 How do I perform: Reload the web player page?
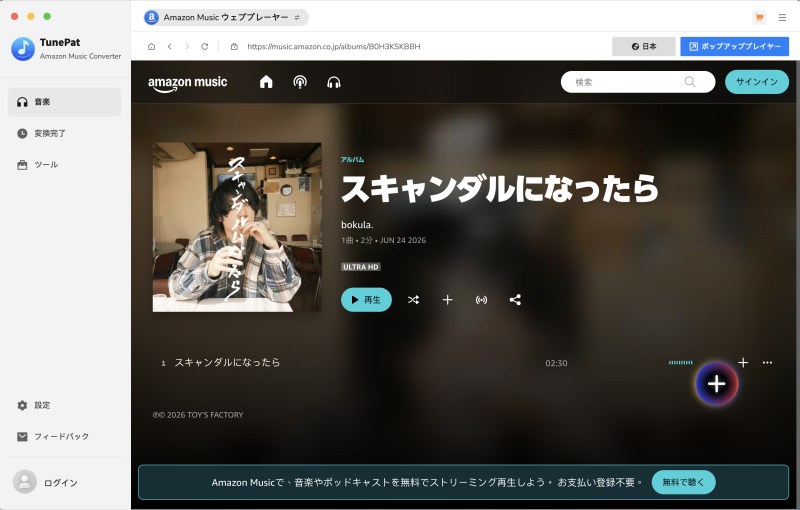click(x=205, y=46)
